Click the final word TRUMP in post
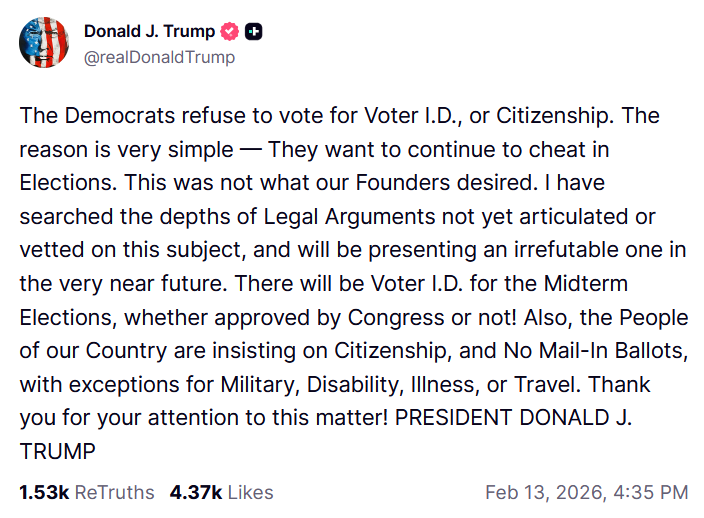 pos(57,452)
